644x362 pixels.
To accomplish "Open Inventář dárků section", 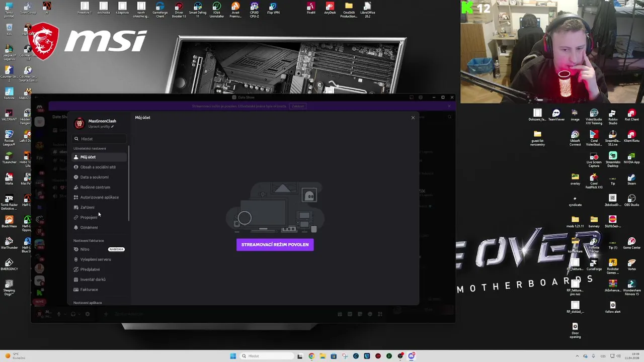I will (99, 280).
